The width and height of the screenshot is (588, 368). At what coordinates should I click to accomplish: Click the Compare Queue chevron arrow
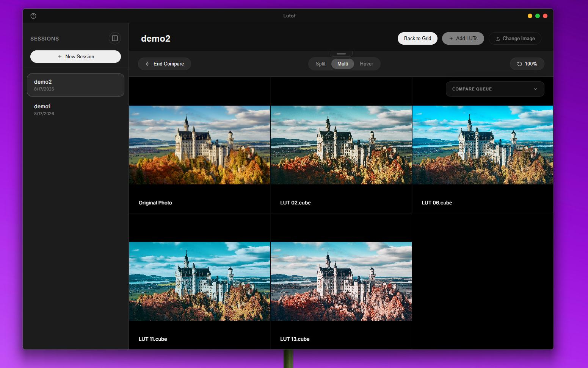(535, 89)
